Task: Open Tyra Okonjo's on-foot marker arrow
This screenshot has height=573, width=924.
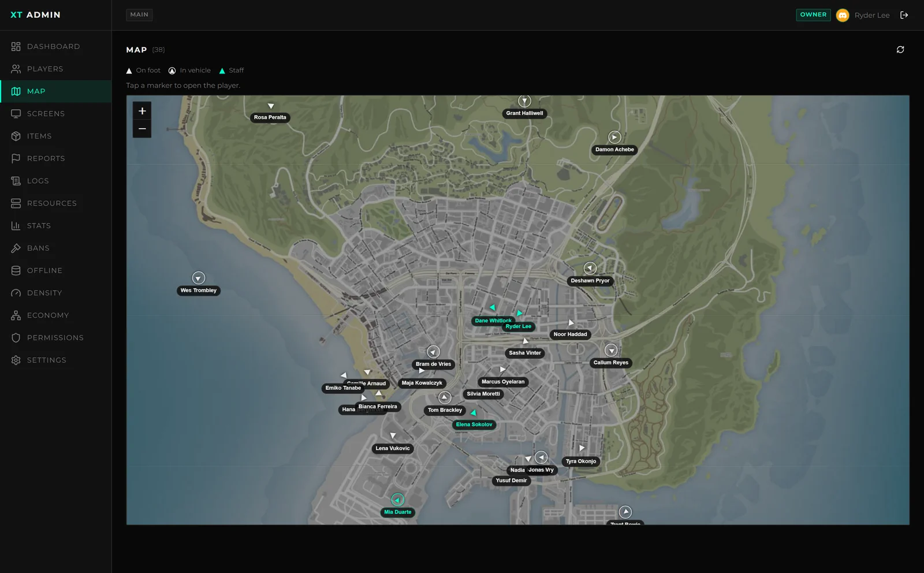Action: [x=582, y=448]
